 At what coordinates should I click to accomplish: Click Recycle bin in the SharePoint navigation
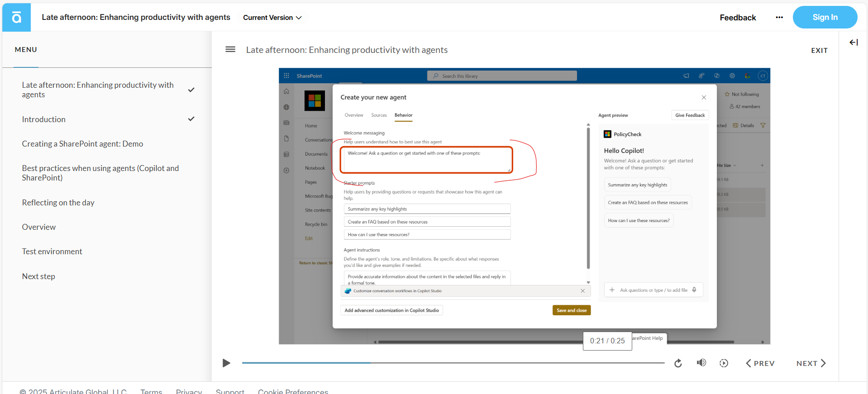316,224
